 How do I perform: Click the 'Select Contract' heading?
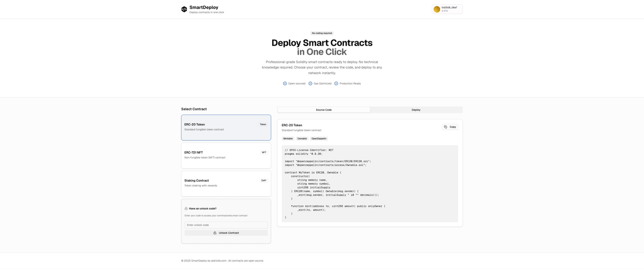[194, 109]
